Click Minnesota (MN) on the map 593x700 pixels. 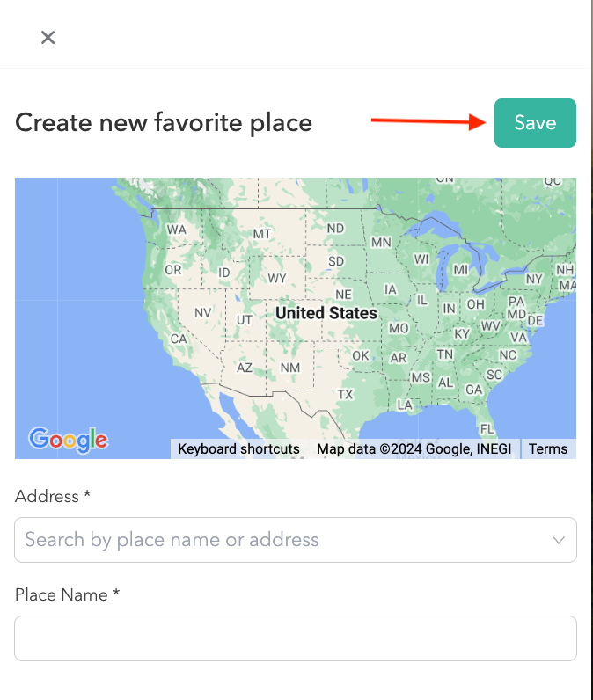[x=381, y=242]
